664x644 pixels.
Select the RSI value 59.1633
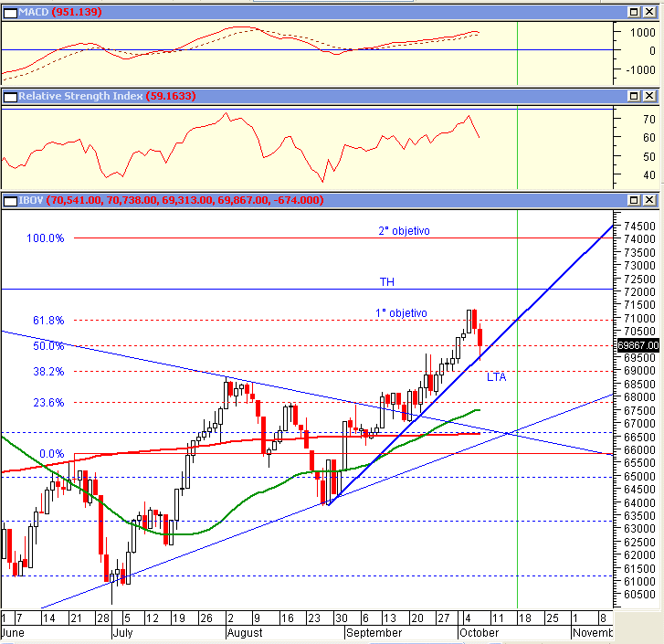point(171,96)
